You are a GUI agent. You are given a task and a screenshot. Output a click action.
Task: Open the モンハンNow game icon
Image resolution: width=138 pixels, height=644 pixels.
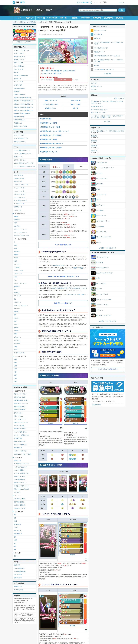point(93,226)
